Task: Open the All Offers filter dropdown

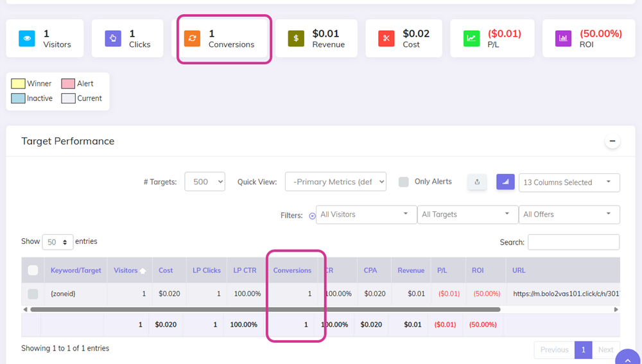Action: pos(569,214)
